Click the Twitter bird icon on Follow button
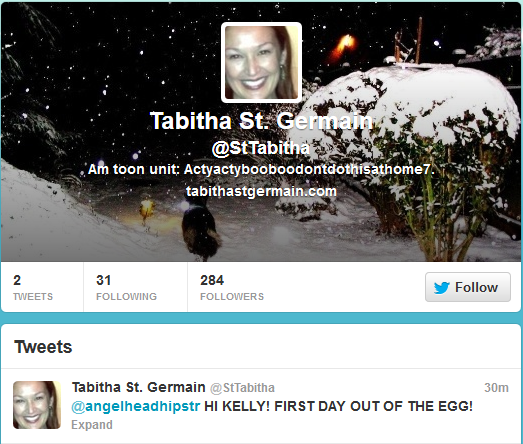The image size is (523, 444). click(442, 288)
